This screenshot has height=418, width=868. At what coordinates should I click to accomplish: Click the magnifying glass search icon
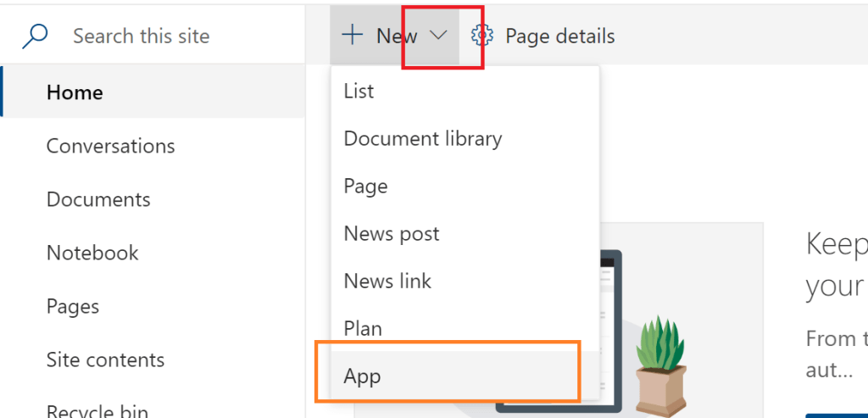point(34,36)
